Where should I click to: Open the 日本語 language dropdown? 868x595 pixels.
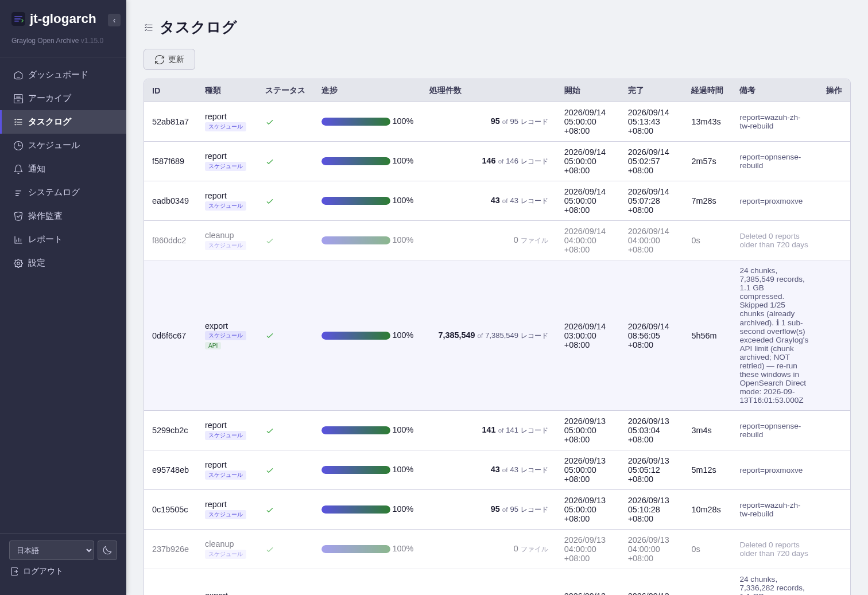[x=52, y=550]
